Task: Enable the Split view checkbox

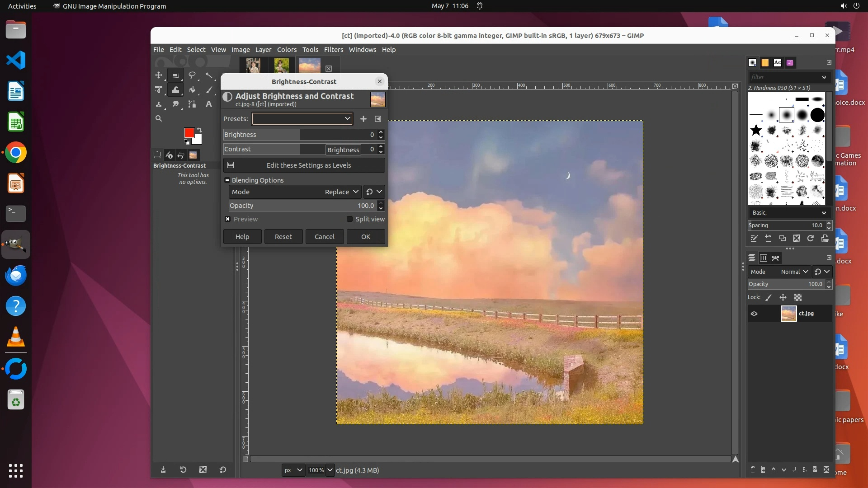Action: pyautogui.click(x=349, y=219)
